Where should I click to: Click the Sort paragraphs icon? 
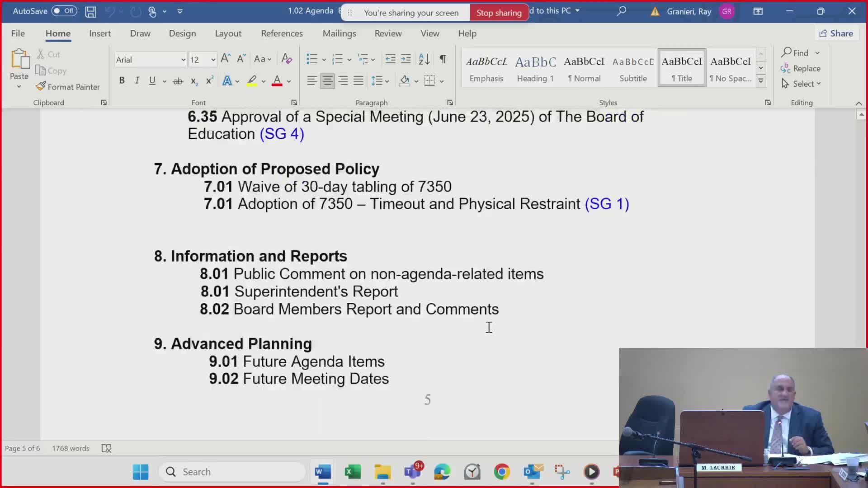tap(424, 59)
